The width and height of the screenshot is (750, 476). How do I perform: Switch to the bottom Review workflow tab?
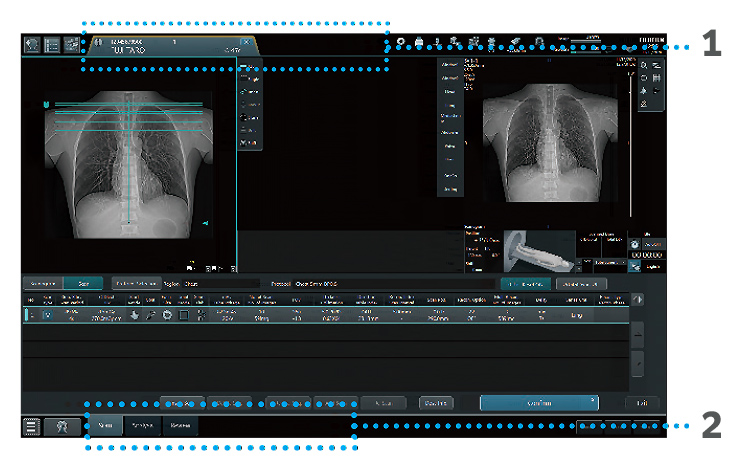(x=180, y=425)
